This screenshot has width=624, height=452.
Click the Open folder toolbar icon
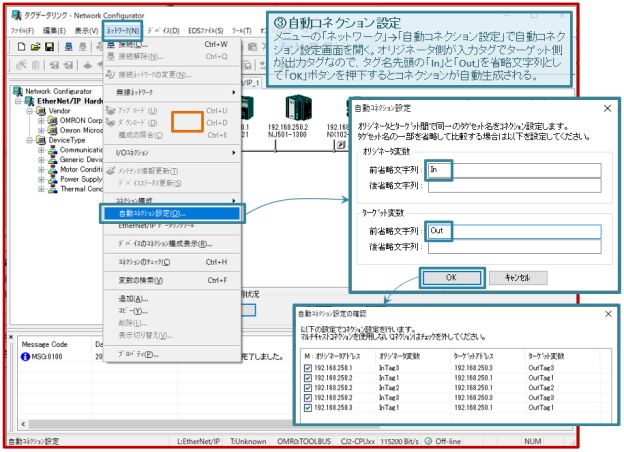[x=35, y=47]
